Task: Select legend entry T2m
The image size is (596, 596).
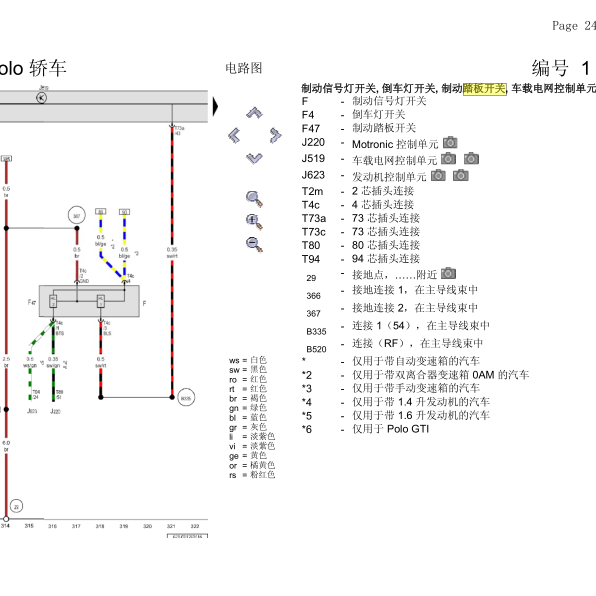Action: 312,191
